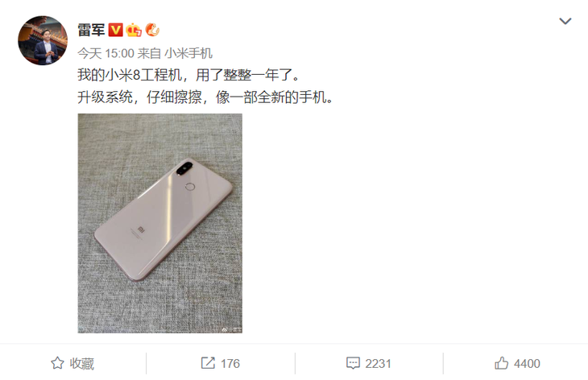588x380 pixels.
Task: Click the thumbs-up like icon
Action: point(501,363)
